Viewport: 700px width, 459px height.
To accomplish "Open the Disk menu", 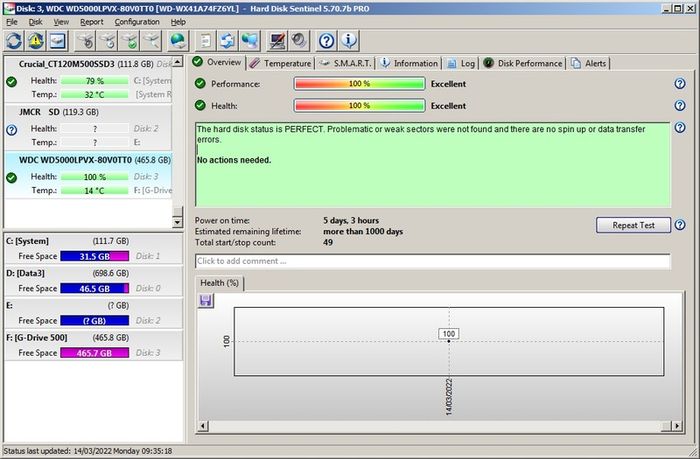I will tap(35, 22).
